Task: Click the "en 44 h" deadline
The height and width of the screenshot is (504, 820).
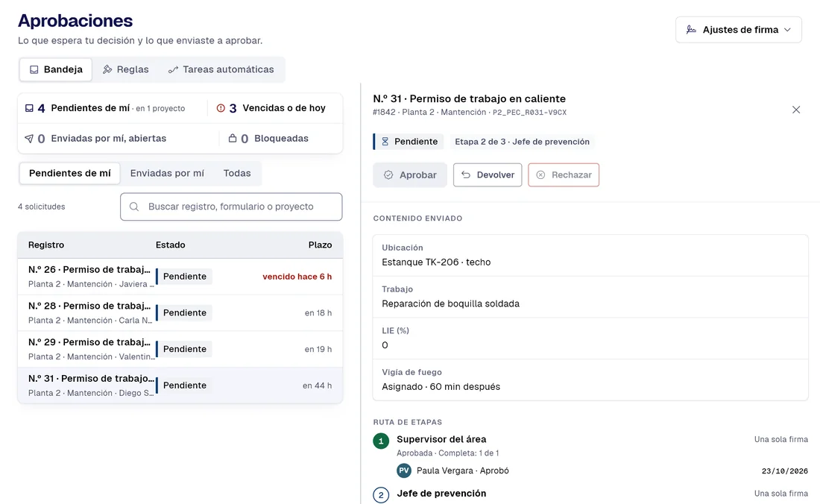Action: pyautogui.click(x=317, y=385)
